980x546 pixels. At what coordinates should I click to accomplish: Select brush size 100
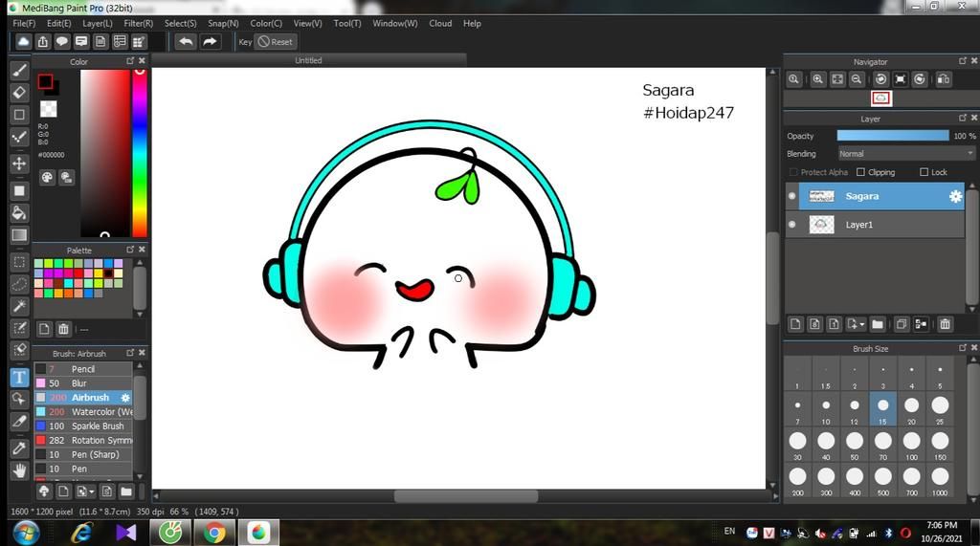coord(911,445)
